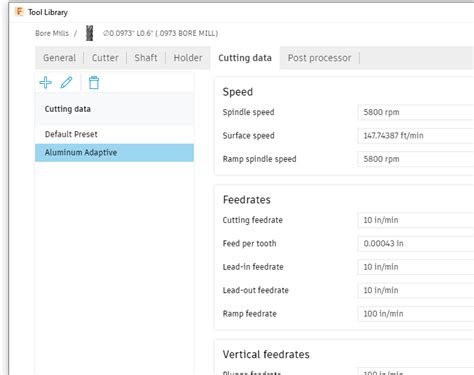Edit preset with the pencil icon

point(66,82)
